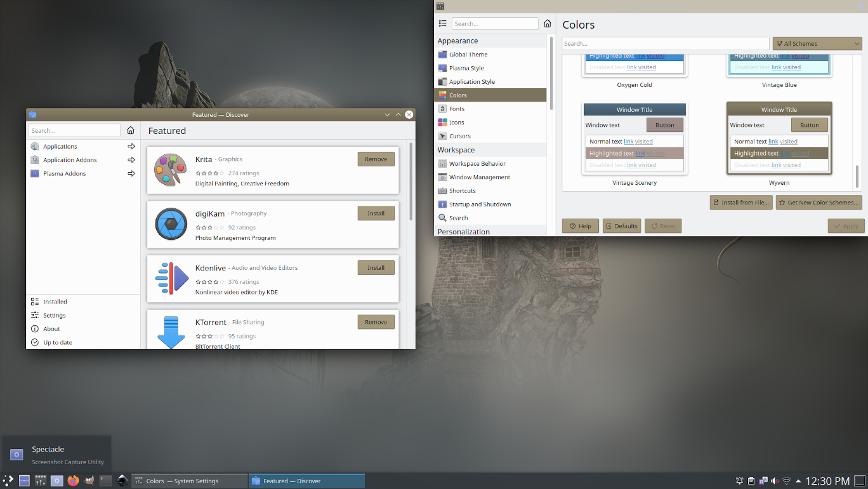
Task: Install Kdenlive
Action: (x=376, y=267)
